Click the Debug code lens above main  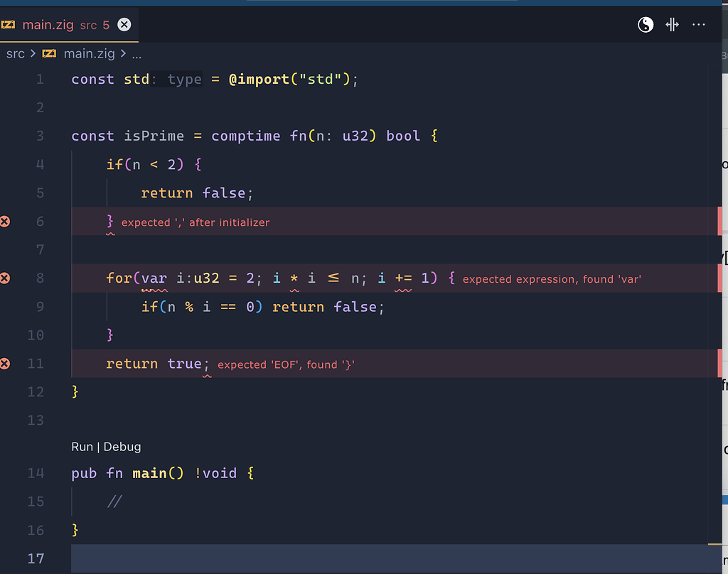pyautogui.click(x=122, y=447)
